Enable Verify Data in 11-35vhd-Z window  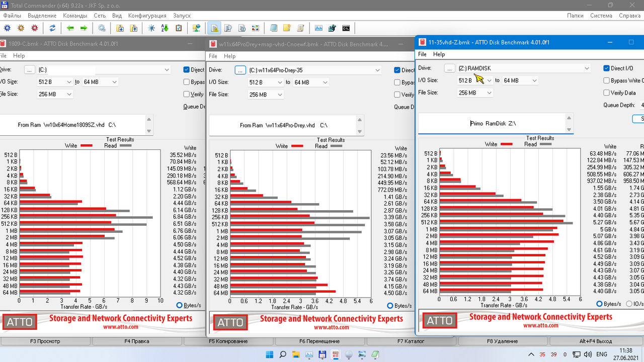(x=607, y=93)
